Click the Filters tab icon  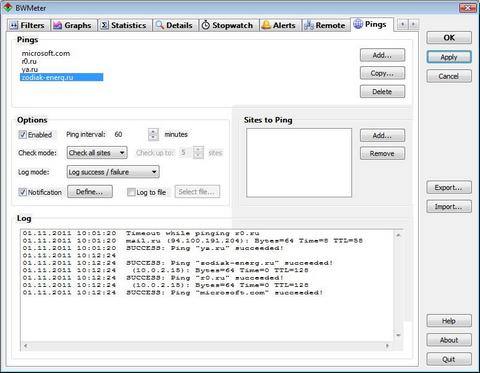[x=14, y=25]
